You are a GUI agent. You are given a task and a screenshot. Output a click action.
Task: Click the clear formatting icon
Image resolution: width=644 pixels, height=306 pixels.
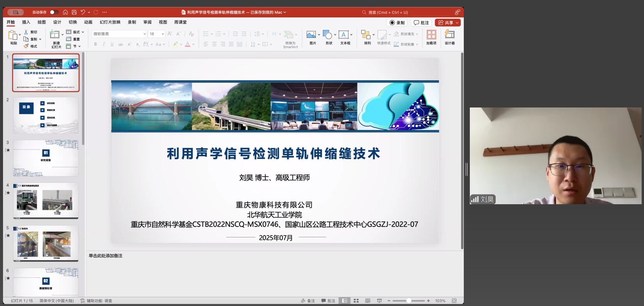click(x=191, y=34)
